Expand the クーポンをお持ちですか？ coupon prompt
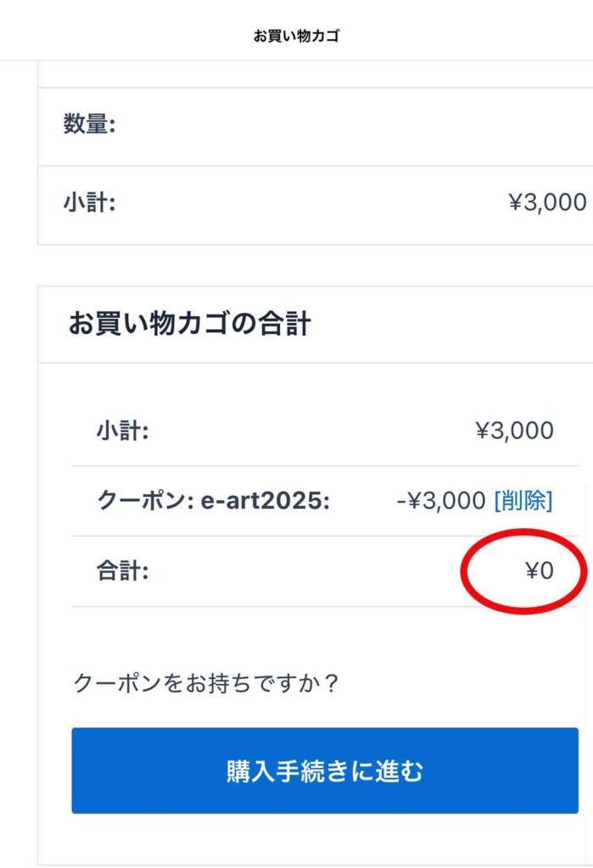Screen dimensions: 593x868 pyautogui.click(x=206, y=683)
